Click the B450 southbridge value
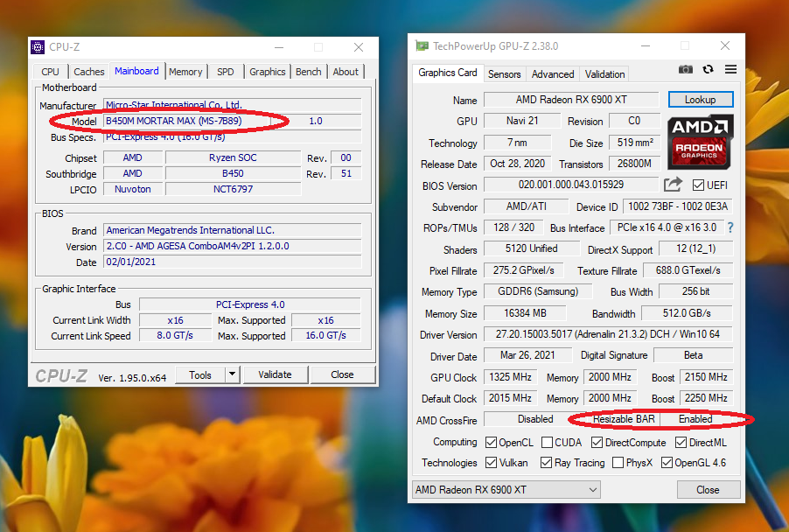The height and width of the screenshot is (532, 789). coord(233,173)
